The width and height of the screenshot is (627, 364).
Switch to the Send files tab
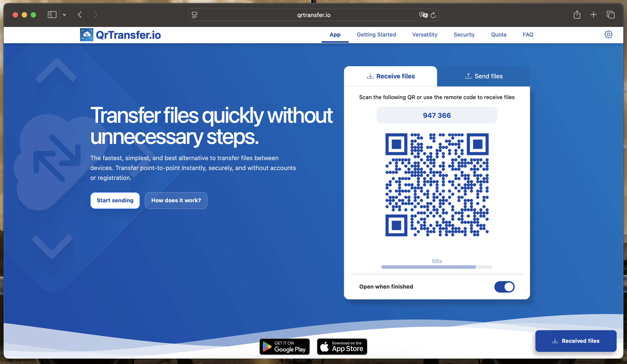(x=483, y=76)
